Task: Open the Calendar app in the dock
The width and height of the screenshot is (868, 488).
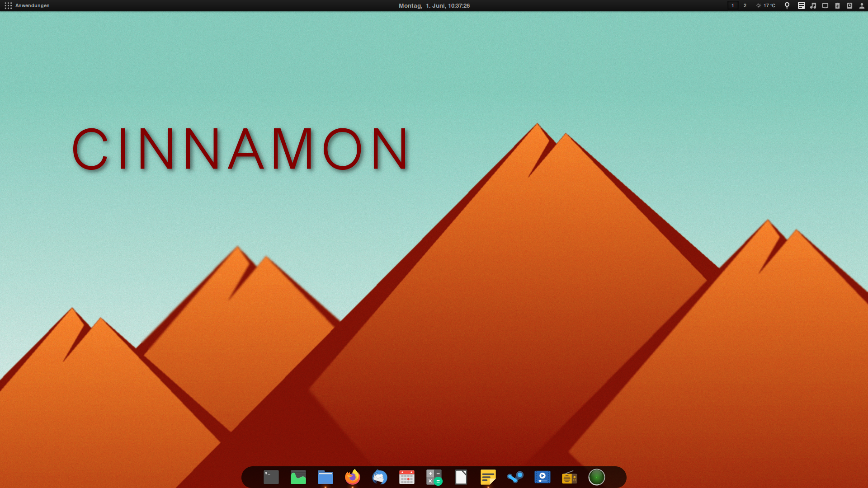Action: tap(407, 477)
